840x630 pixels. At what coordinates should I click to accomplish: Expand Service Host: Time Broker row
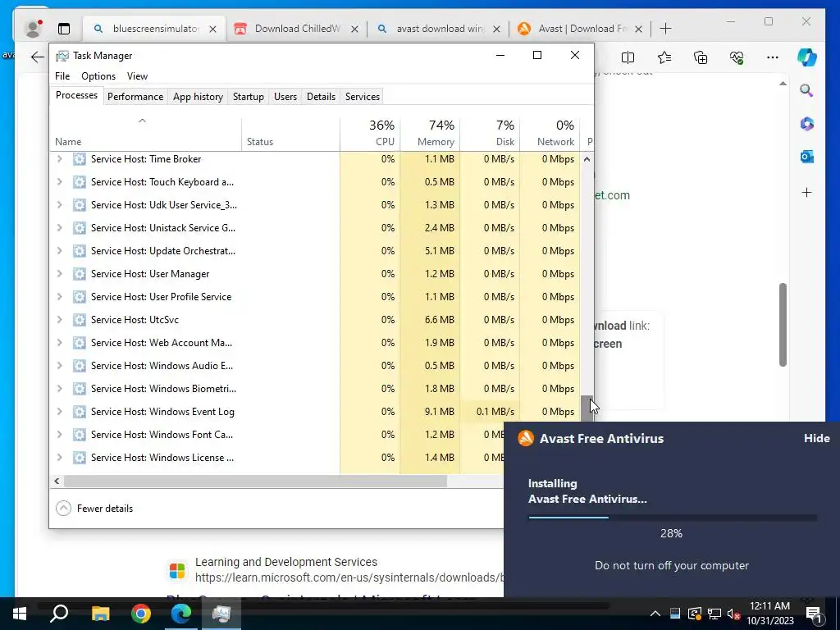59,158
